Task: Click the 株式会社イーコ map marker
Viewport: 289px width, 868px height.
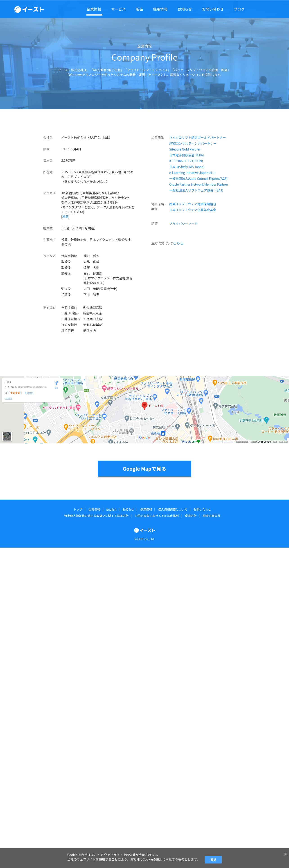Action: 178,427
